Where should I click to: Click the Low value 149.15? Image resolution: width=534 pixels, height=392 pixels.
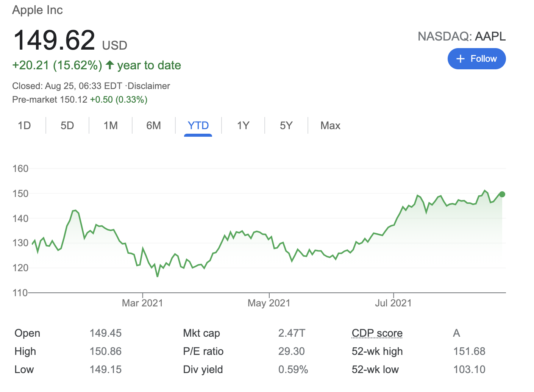(x=106, y=370)
